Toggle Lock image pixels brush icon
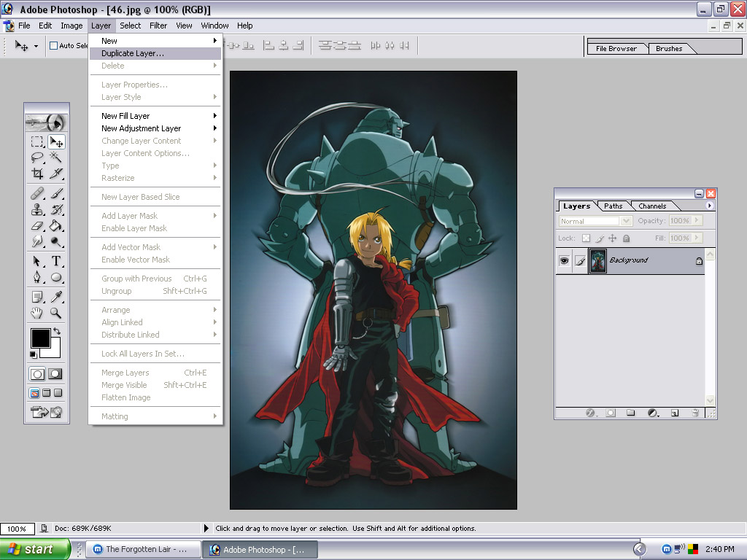 600,238
